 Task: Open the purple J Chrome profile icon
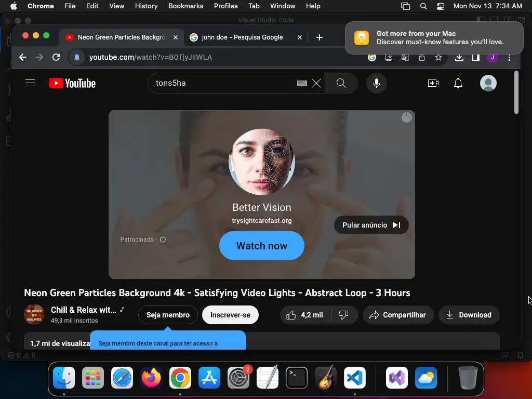pos(493,57)
